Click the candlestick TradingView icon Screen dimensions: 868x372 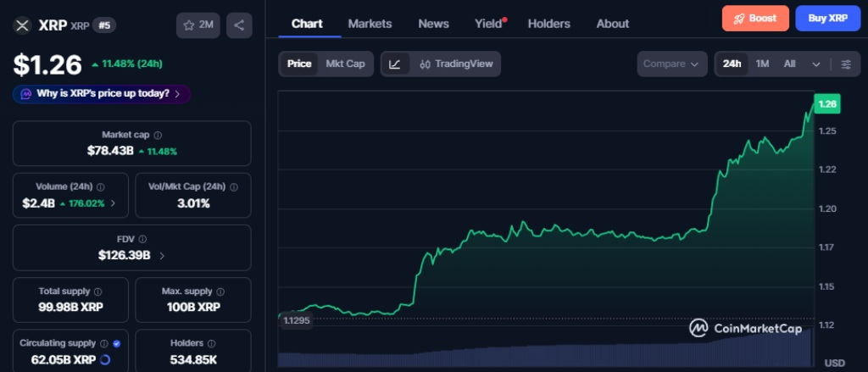click(x=426, y=64)
